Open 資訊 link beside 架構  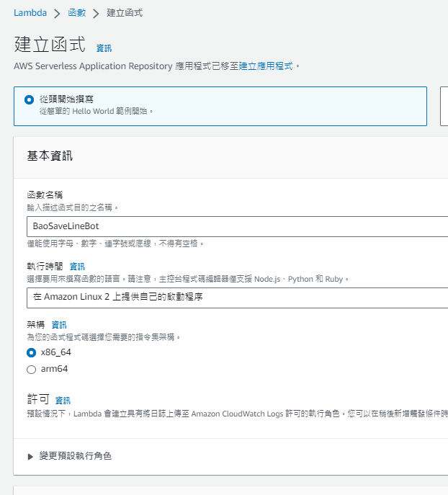[59, 325]
